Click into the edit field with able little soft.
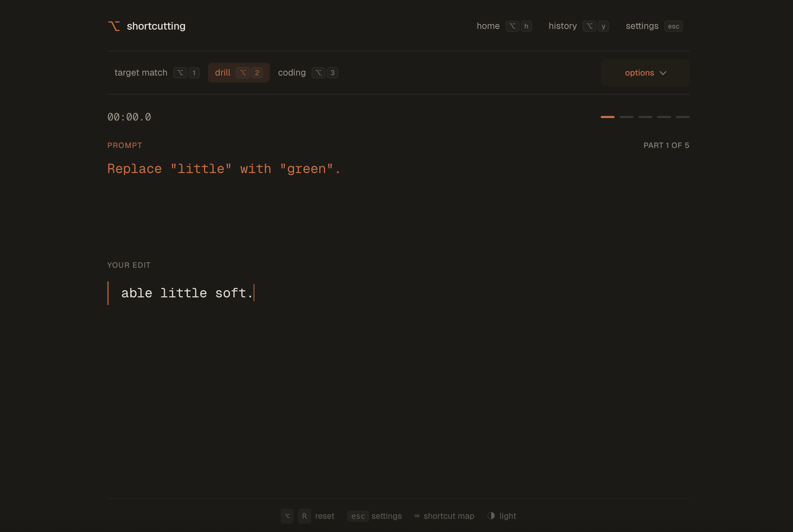This screenshot has width=793, height=532. point(399,293)
